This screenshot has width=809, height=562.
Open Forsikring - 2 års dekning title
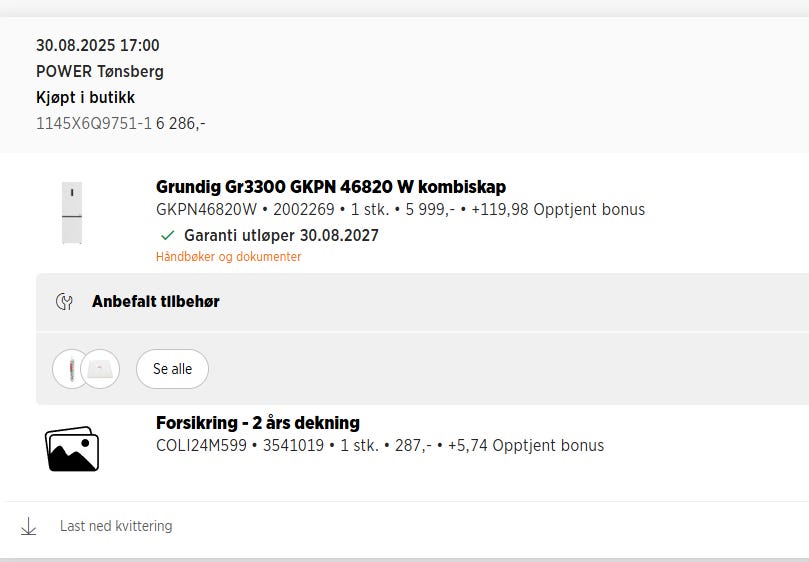point(258,423)
